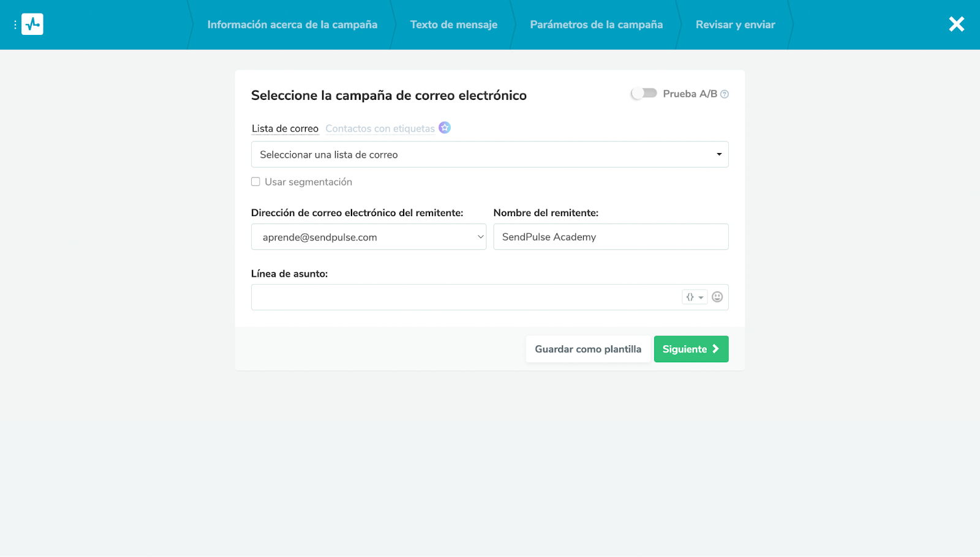Click the Prueba A/B help question icon
This screenshot has height=557, width=980.
725,94
